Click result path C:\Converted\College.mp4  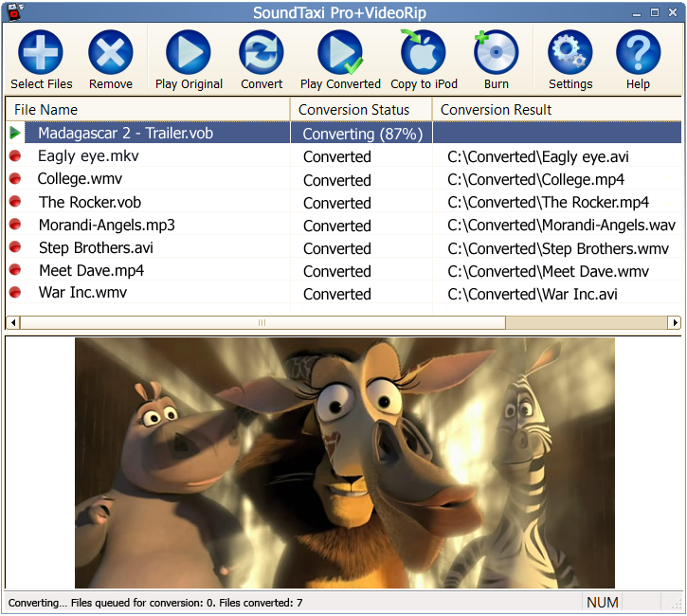(535, 180)
